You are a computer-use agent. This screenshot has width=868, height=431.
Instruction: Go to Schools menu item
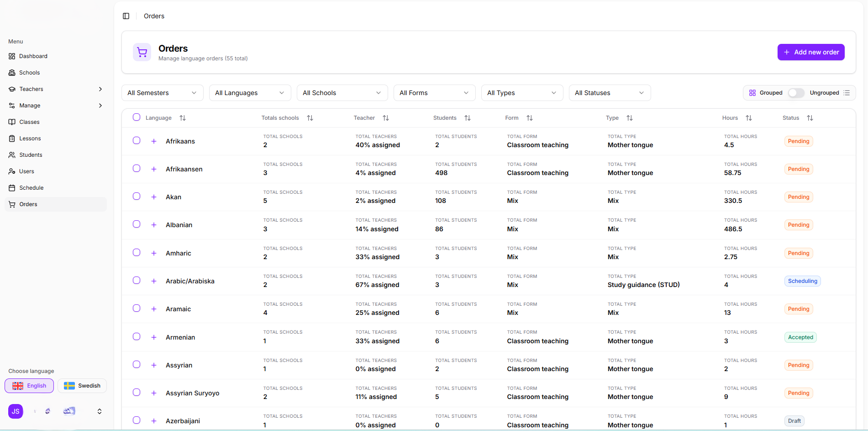pos(56,73)
